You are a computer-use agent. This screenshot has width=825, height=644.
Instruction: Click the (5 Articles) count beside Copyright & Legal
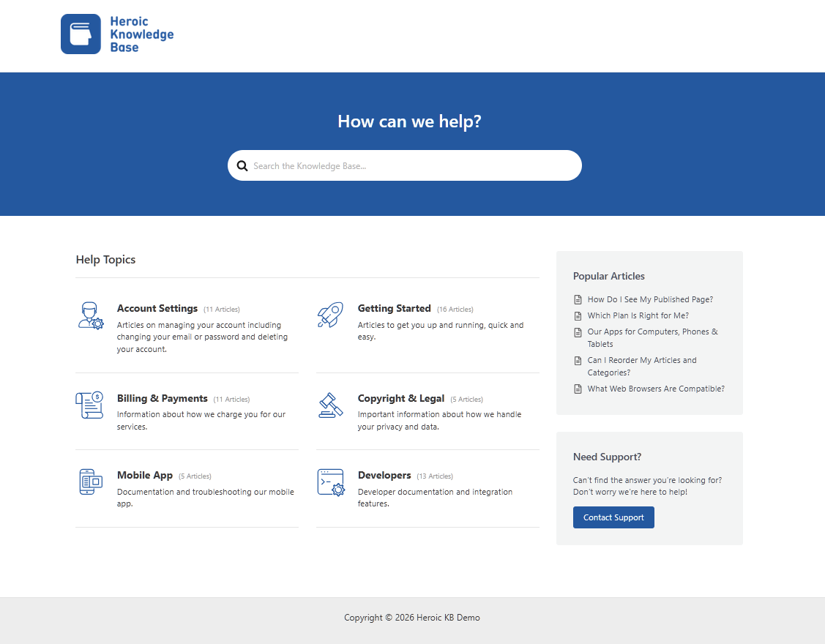(467, 400)
